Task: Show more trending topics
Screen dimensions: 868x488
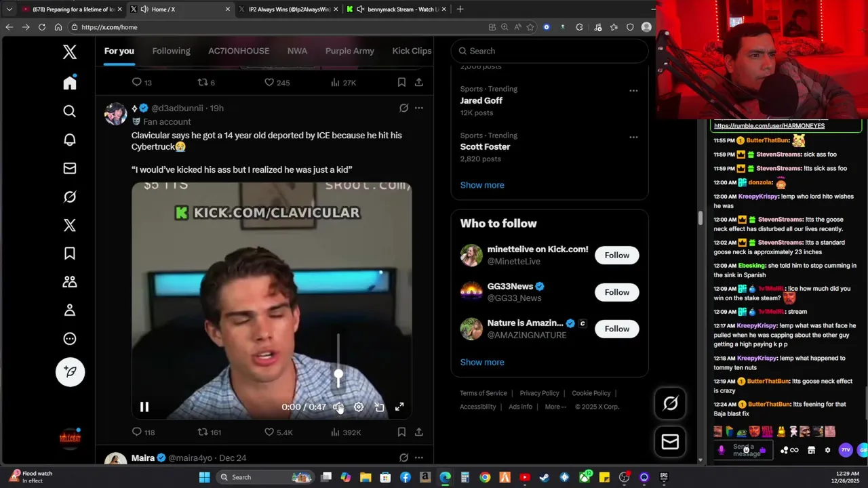Action: tap(482, 185)
